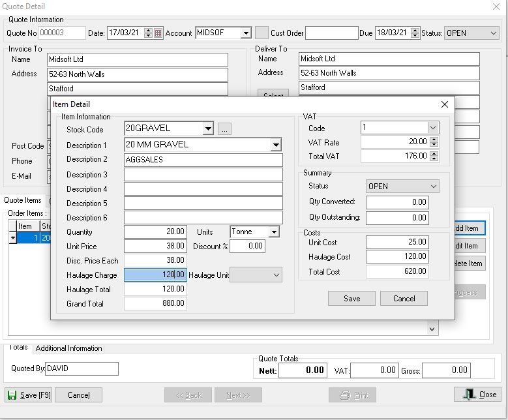The width and height of the screenshot is (508, 420).
Task: Click the empty Description 3 field
Action: (203, 175)
